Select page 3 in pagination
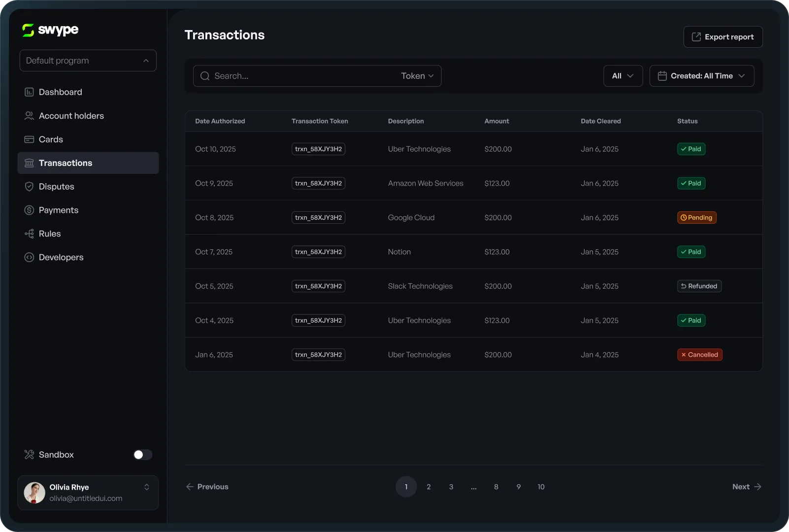 pyautogui.click(x=451, y=487)
